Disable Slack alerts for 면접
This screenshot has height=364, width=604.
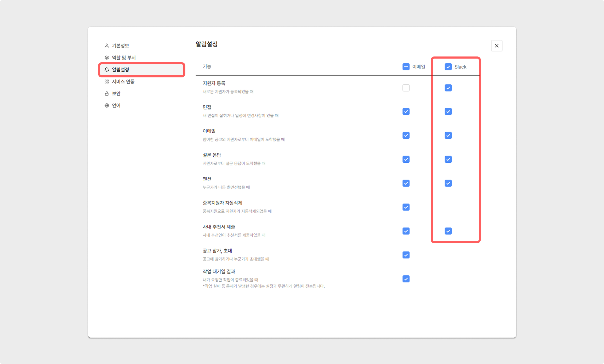[x=448, y=112]
